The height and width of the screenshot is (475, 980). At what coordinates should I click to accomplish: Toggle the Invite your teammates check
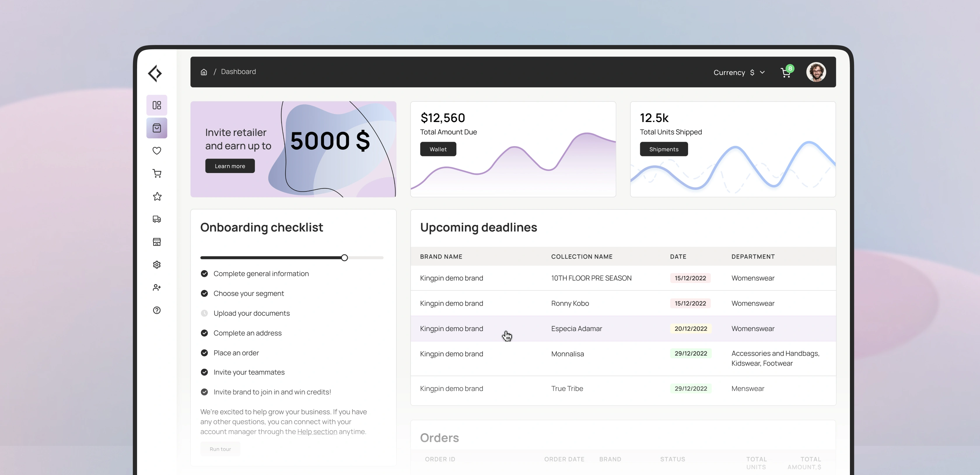click(x=204, y=372)
